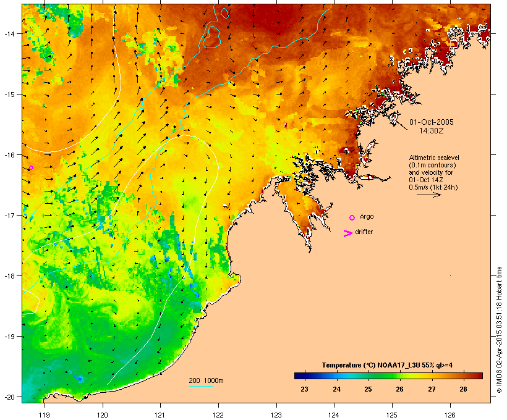Viewport: 507px width, 420px height.
Task: Click the longitude axis label '126'
Action: [x=449, y=414]
